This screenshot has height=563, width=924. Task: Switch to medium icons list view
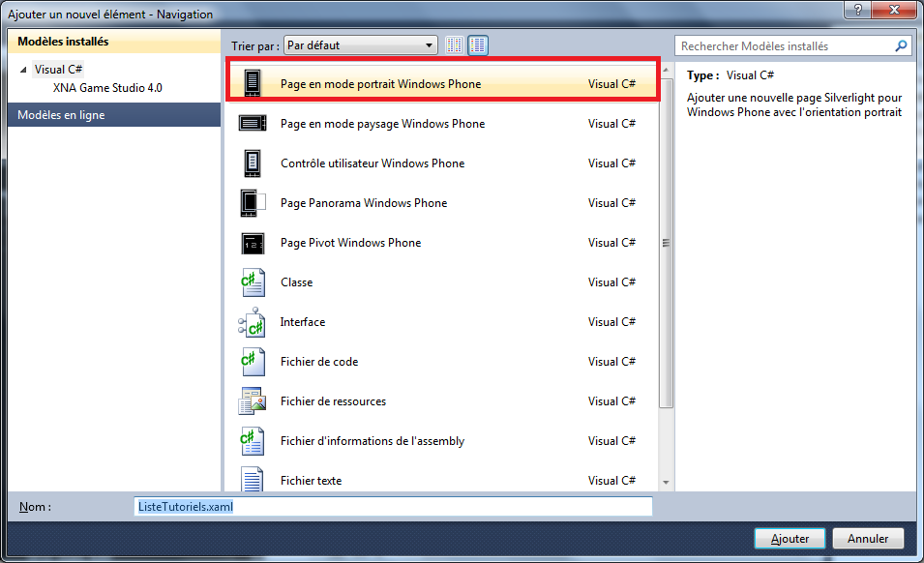(x=478, y=45)
